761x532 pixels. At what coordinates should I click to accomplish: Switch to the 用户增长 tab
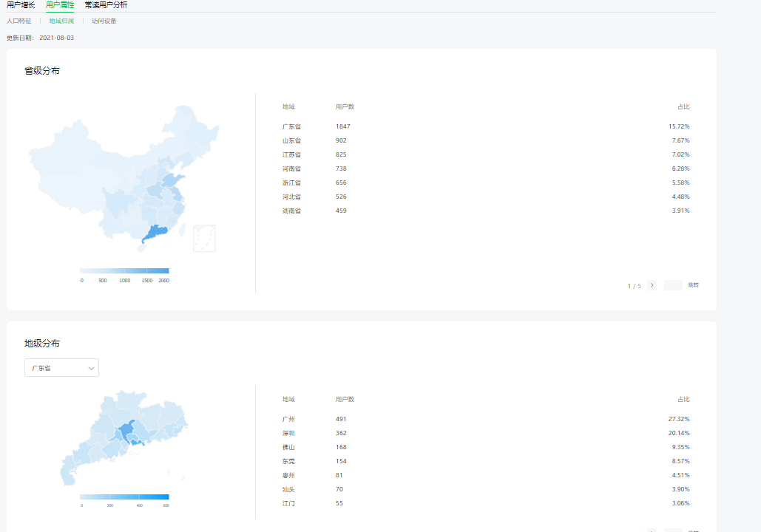pyautogui.click(x=21, y=5)
